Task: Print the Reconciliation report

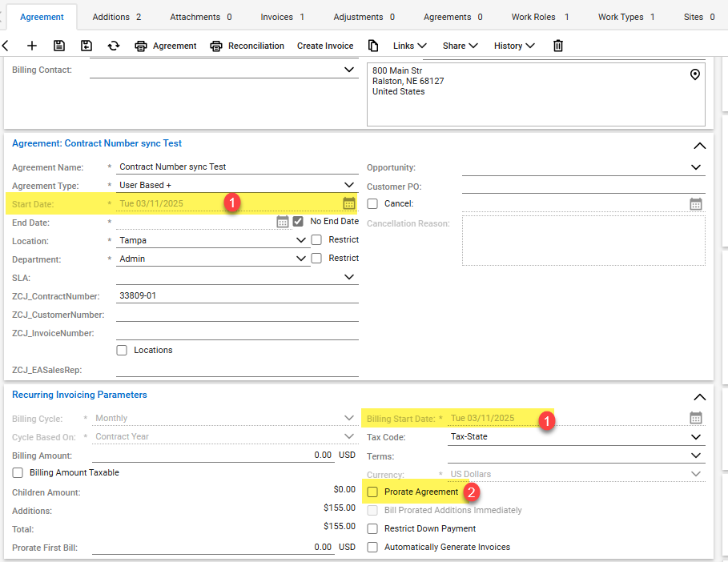Action: click(x=247, y=46)
